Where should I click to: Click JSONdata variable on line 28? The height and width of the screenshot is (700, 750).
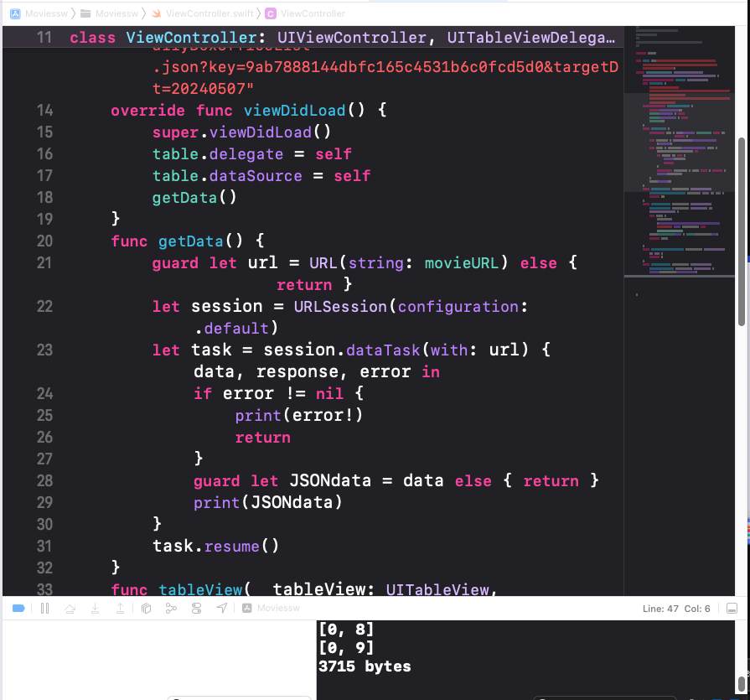[330, 481]
